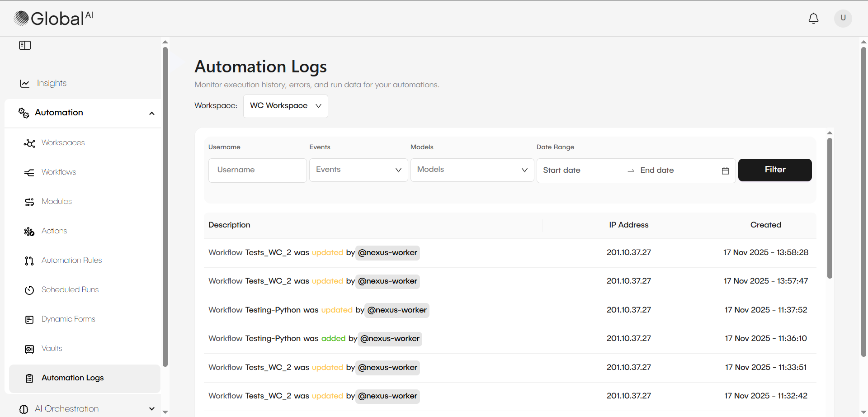Expand the AI Orchestration section
The width and height of the screenshot is (868, 417).
152,408
